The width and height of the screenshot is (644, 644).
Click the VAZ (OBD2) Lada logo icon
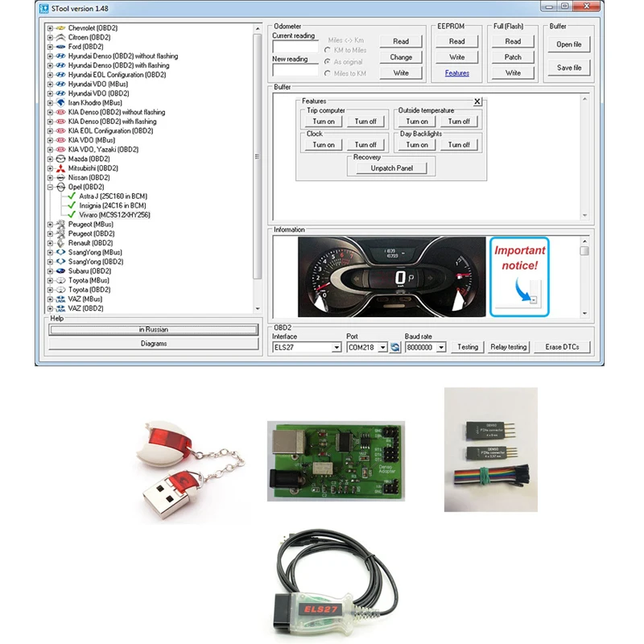[60, 308]
